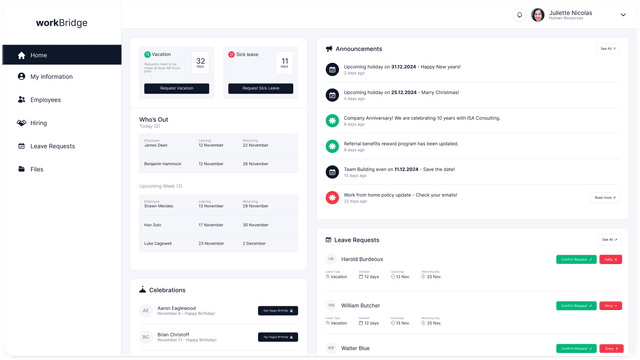Confirm Harold Burdeoux's leave request
640x360 pixels.
[576, 260]
